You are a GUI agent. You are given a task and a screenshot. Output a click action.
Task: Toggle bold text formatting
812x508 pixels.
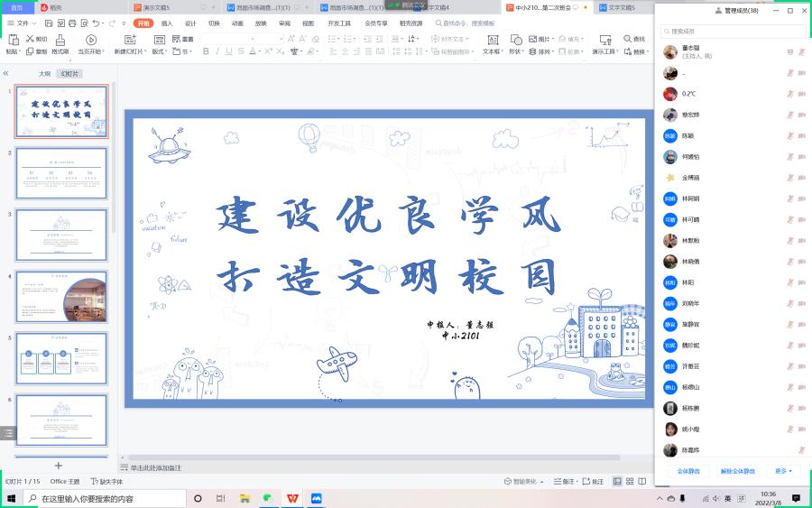[205, 51]
